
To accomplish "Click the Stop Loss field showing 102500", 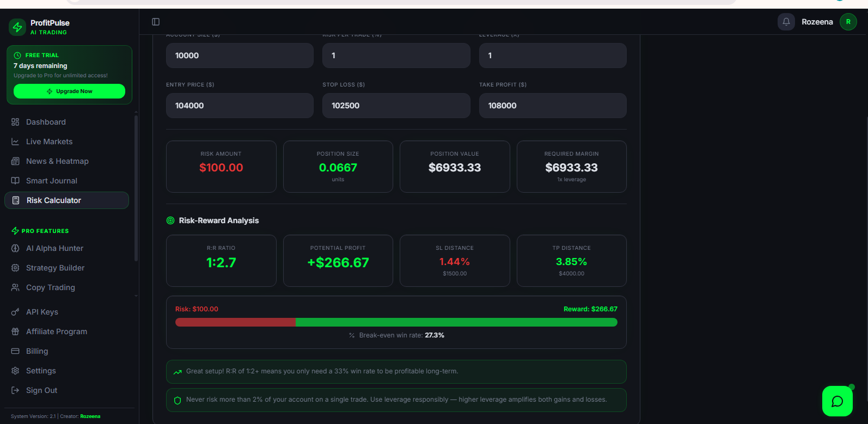I will pyautogui.click(x=396, y=106).
